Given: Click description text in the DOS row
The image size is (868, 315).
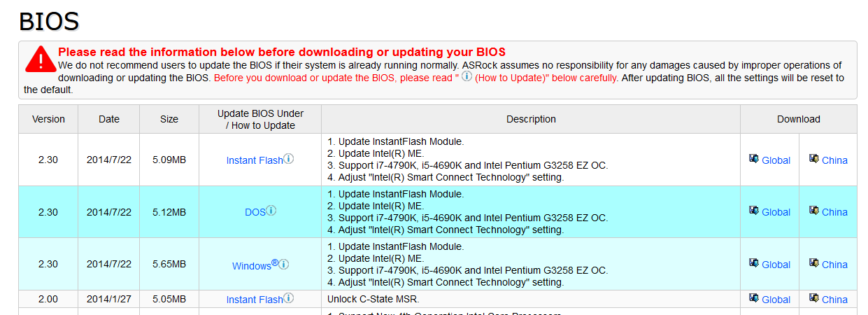Looking at the screenshot, I should 468,212.
